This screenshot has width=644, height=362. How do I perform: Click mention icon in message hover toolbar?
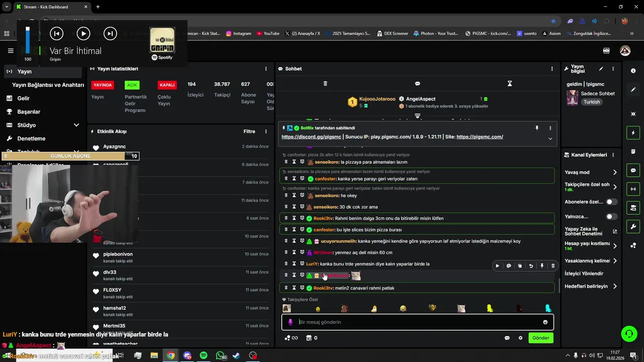click(509, 266)
